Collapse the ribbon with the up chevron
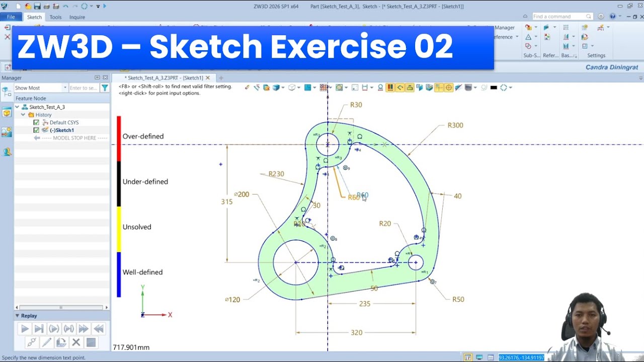 pos(525,16)
